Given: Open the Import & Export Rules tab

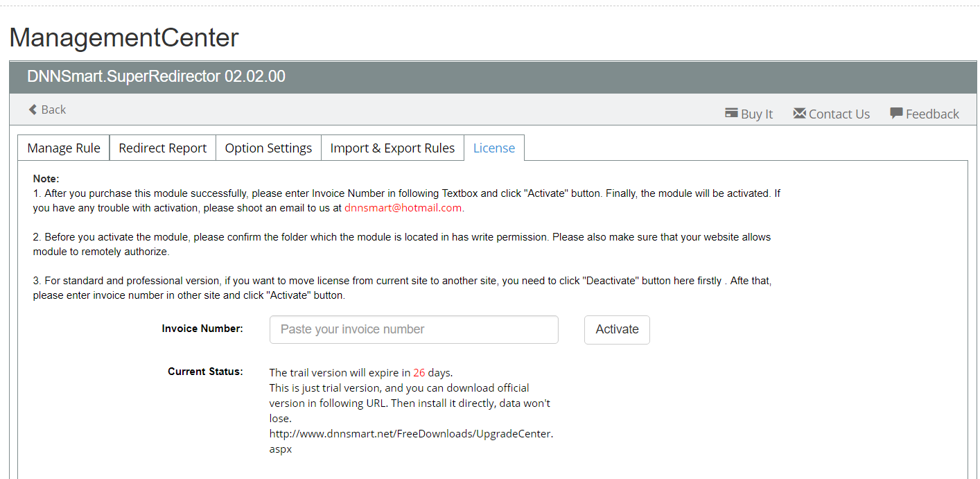Looking at the screenshot, I should 392,148.
